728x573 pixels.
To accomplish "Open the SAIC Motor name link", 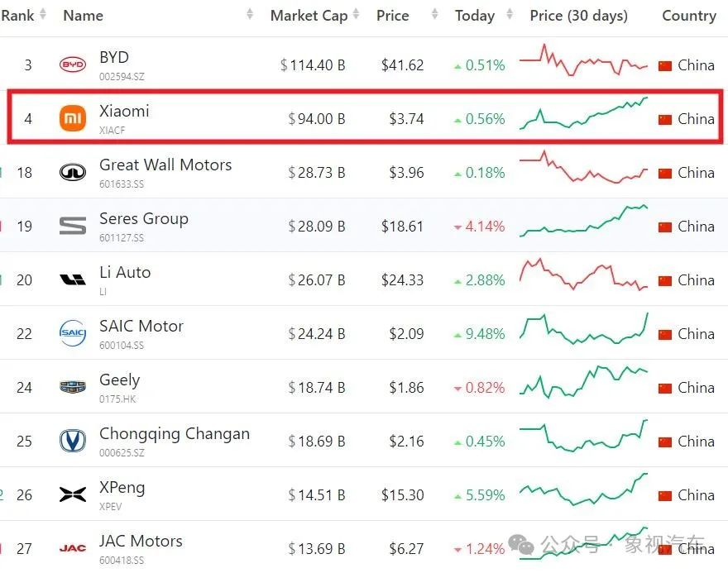I will pyautogui.click(x=141, y=326).
